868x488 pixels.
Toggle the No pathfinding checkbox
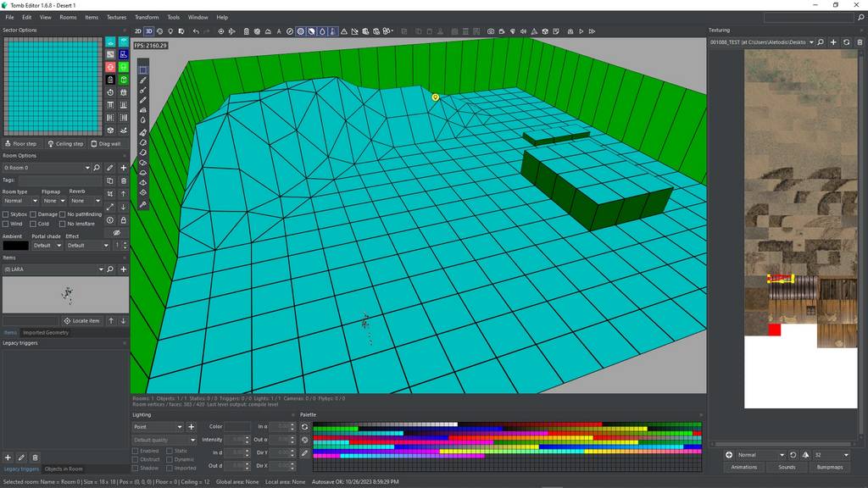click(x=64, y=214)
